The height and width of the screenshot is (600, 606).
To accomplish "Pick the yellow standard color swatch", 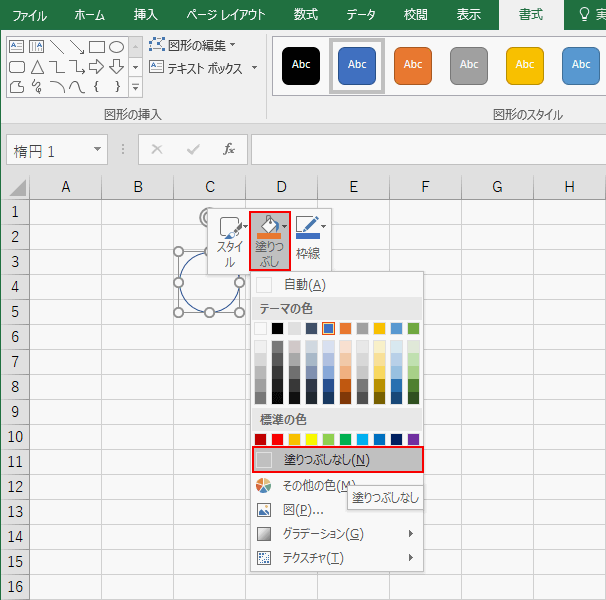I will (x=311, y=439).
